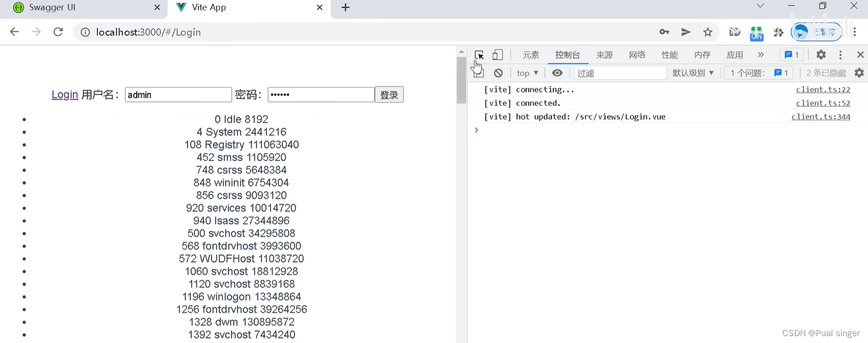This screenshot has width=868, height=343.
Task: Click the "[vite] hot updated" log message
Action: [x=575, y=116]
